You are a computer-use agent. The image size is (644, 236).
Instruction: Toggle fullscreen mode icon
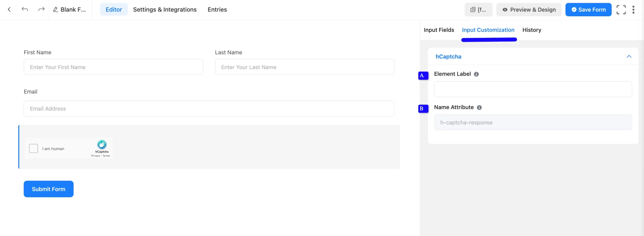(x=621, y=10)
